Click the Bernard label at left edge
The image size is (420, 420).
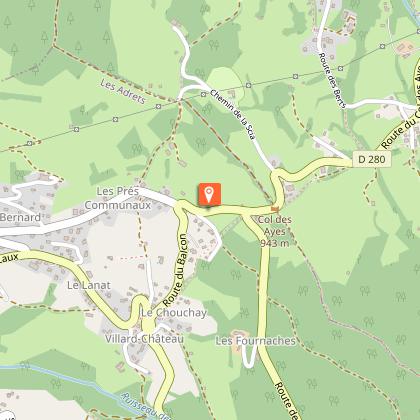(x=20, y=217)
